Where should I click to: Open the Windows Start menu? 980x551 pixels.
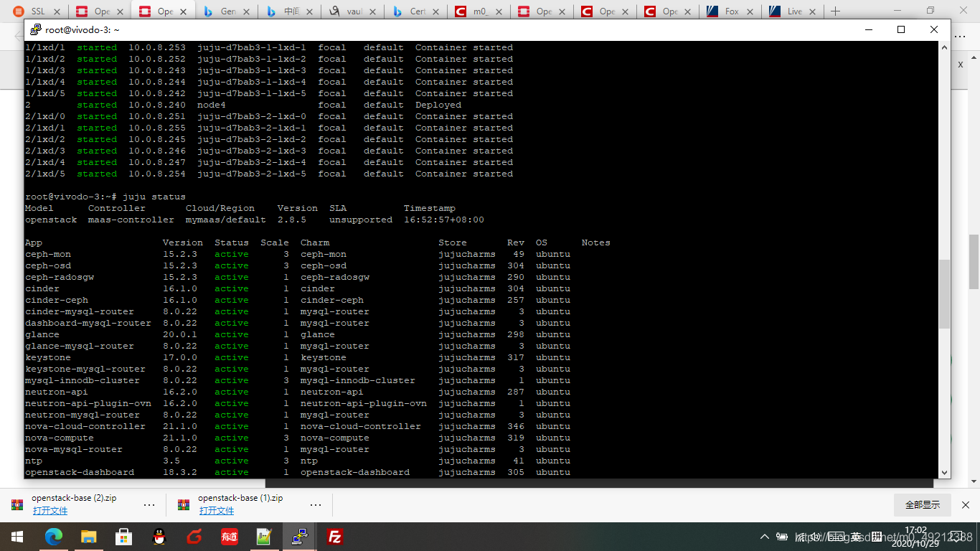[x=17, y=537]
